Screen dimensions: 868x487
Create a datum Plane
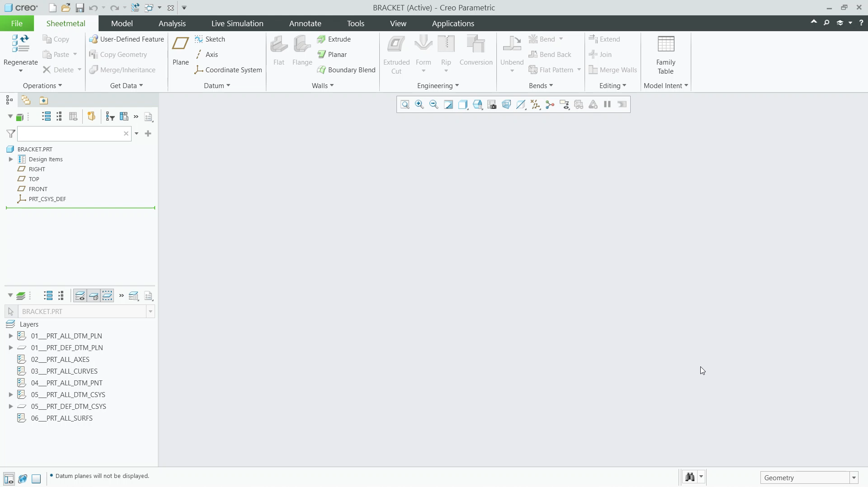coord(180,51)
